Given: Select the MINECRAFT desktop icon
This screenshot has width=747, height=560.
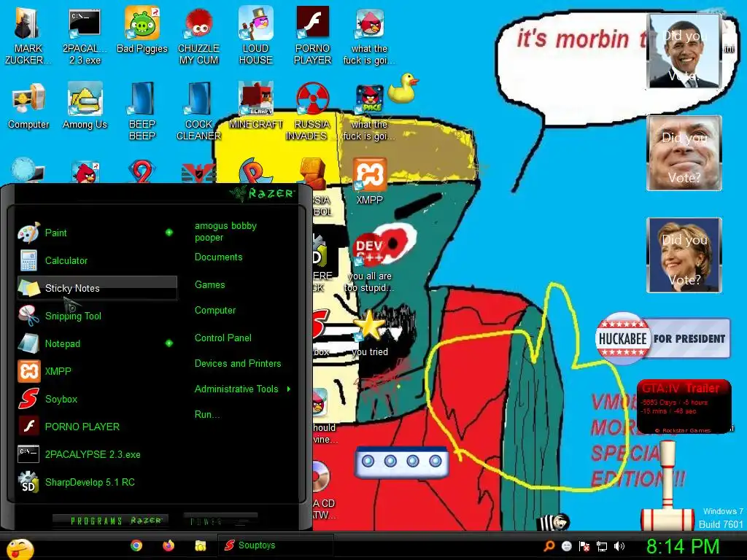Looking at the screenshot, I should [x=256, y=106].
